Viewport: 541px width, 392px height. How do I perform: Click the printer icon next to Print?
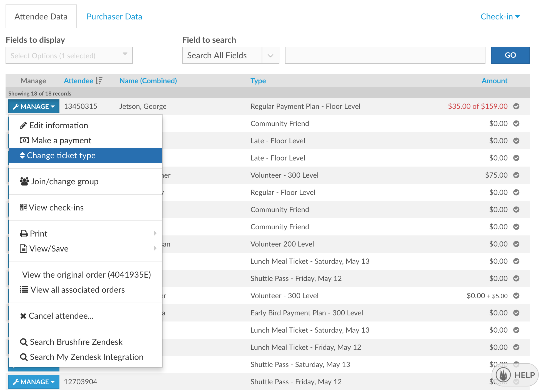(x=24, y=234)
